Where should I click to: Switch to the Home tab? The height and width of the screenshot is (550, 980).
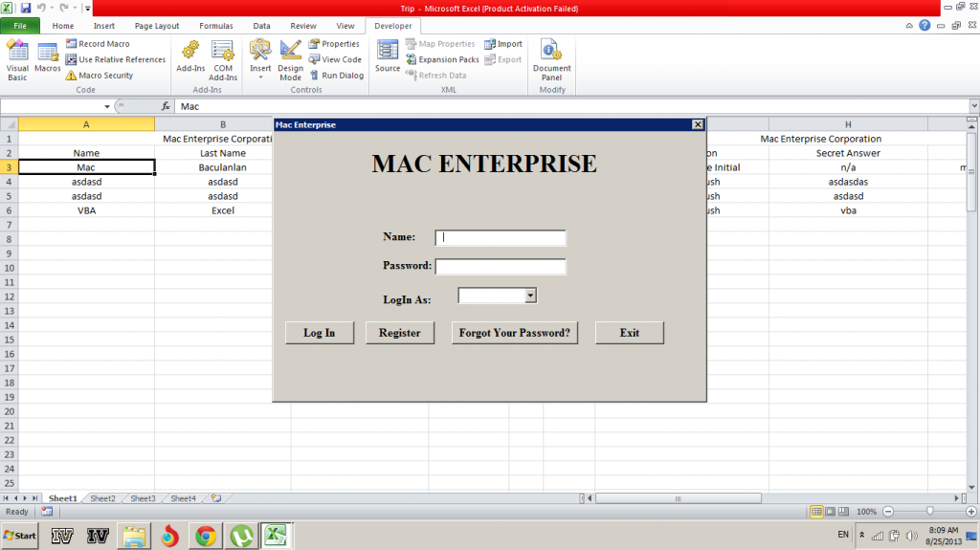62,26
